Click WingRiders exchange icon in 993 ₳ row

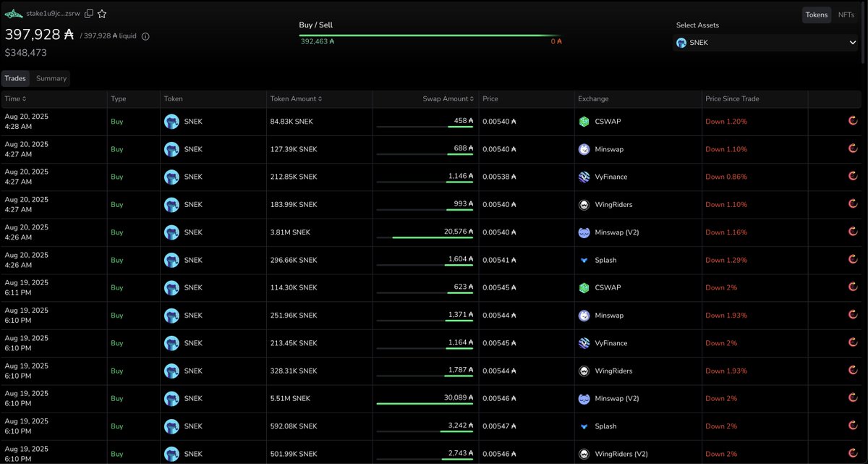(584, 205)
